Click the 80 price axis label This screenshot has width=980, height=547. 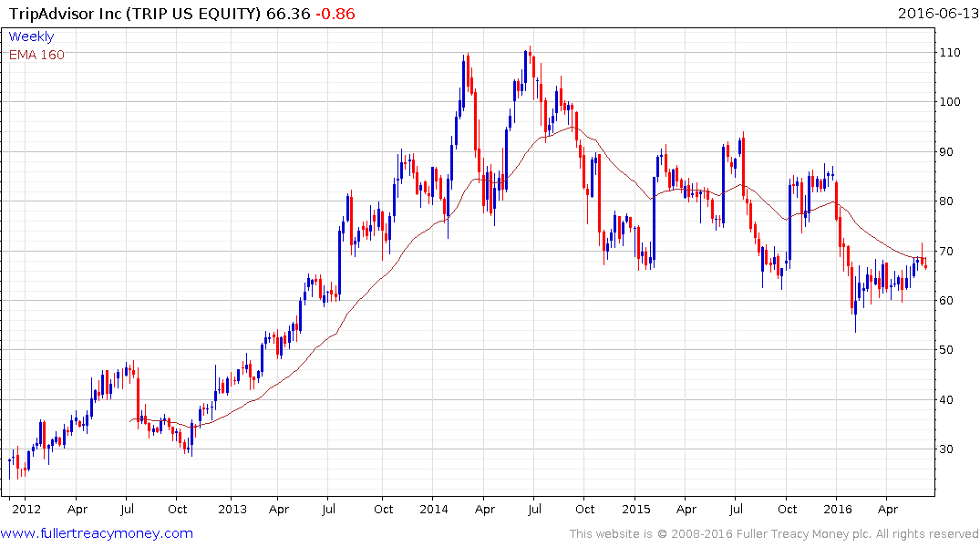click(x=945, y=201)
